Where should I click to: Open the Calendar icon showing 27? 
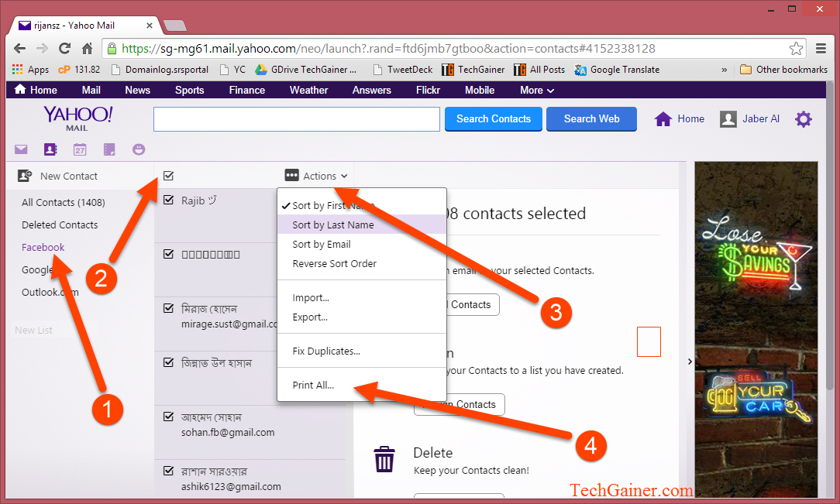point(79,149)
